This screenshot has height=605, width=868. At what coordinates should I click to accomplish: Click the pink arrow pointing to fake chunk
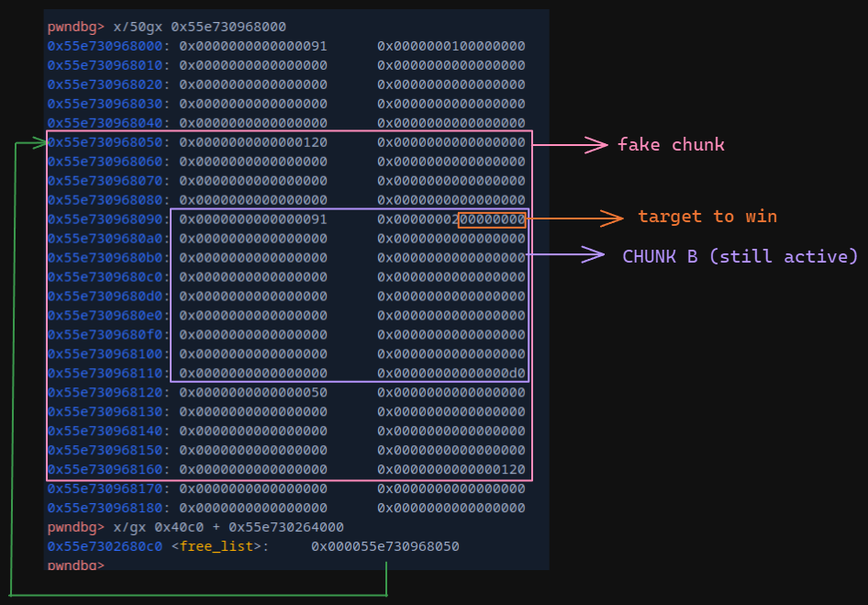571,144
